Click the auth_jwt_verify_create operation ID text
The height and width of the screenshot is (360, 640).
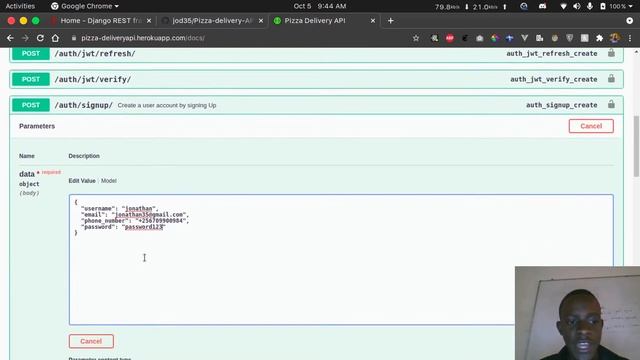[x=553, y=79]
